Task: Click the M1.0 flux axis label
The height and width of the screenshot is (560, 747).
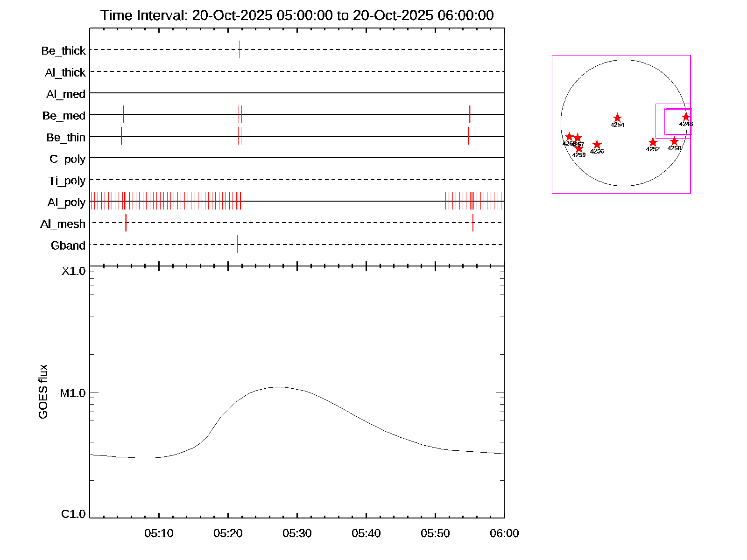Action: point(73,393)
